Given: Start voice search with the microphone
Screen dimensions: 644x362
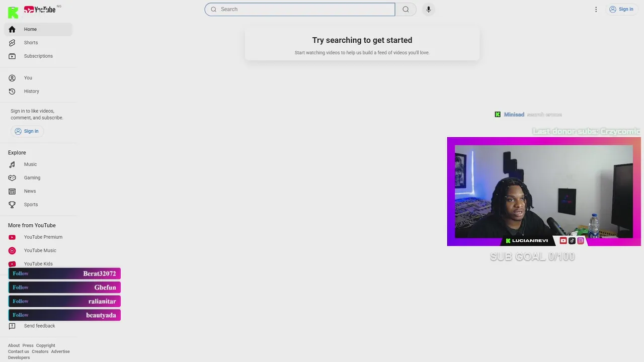Looking at the screenshot, I should [428, 9].
